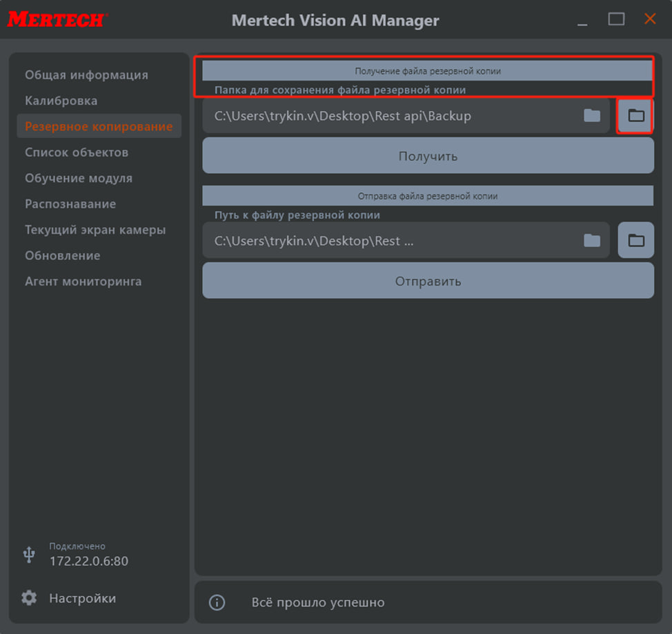The image size is (672, 634).
Task: Click the Mertech logo
Action: pyautogui.click(x=57, y=19)
